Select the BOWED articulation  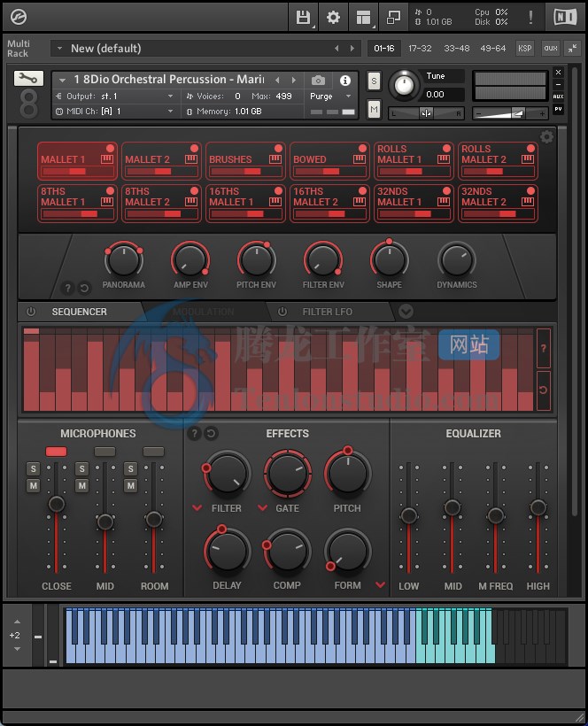(329, 160)
